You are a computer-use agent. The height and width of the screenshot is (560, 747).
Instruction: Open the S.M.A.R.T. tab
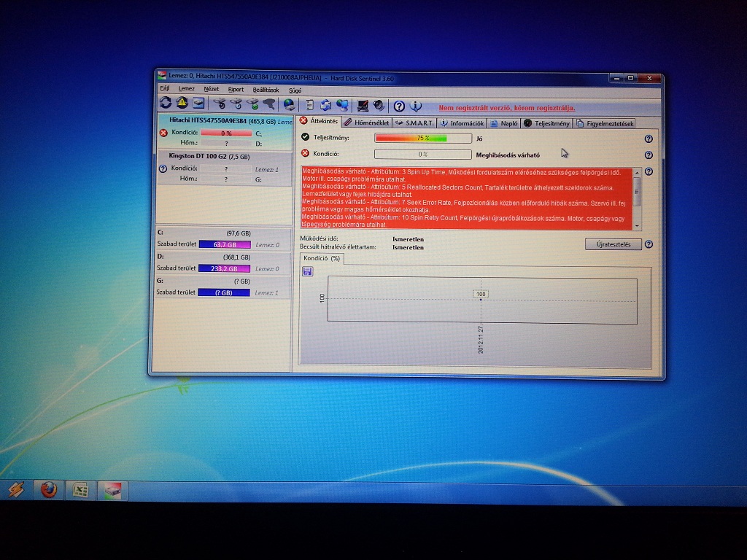click(x=414, y=122)
